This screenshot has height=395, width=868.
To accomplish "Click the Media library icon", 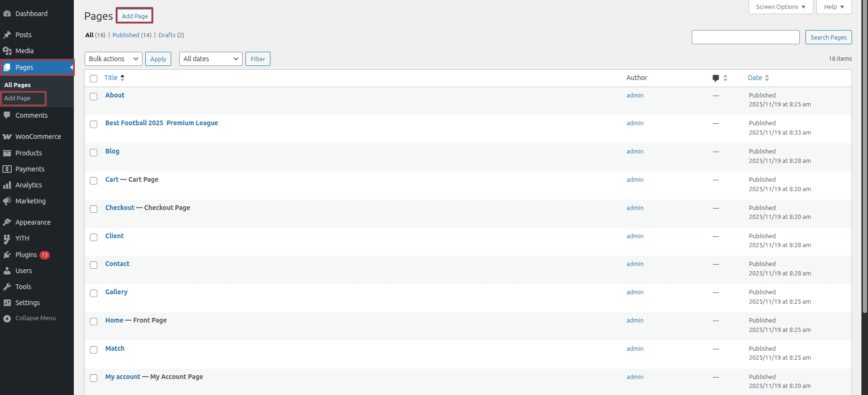I will [7, 51].
